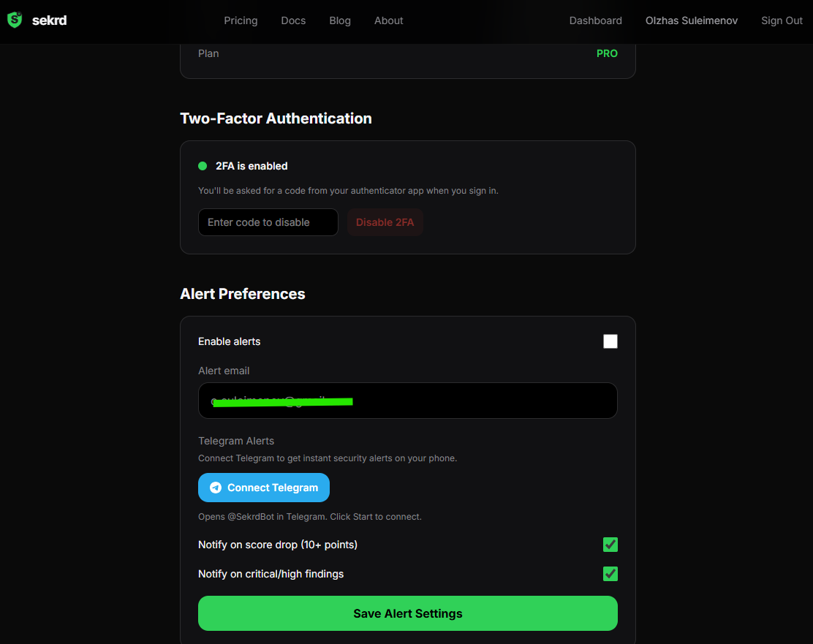Click the Telegram paper plane icon
This screenshot has height=644, width=813.
(x=216, y=488)
